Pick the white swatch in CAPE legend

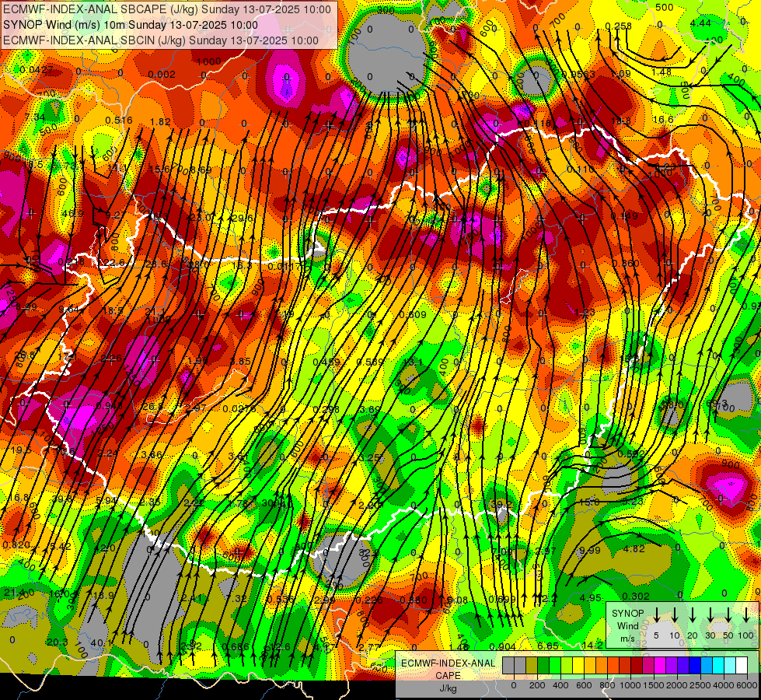coord(742,665)
